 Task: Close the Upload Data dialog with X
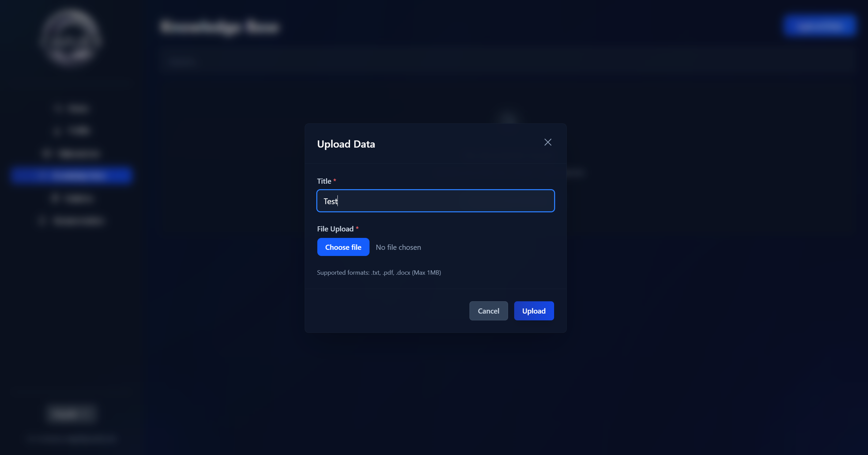[548, 142]
